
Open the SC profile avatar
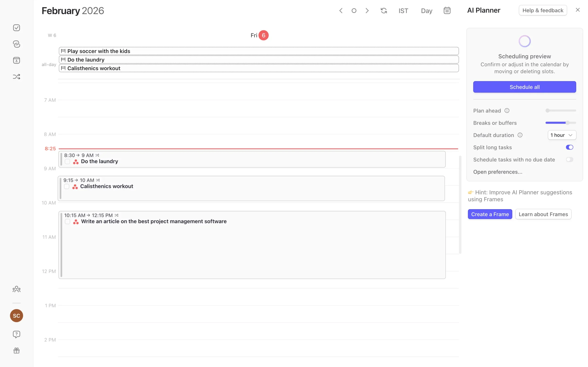click(x=16, y=316)
